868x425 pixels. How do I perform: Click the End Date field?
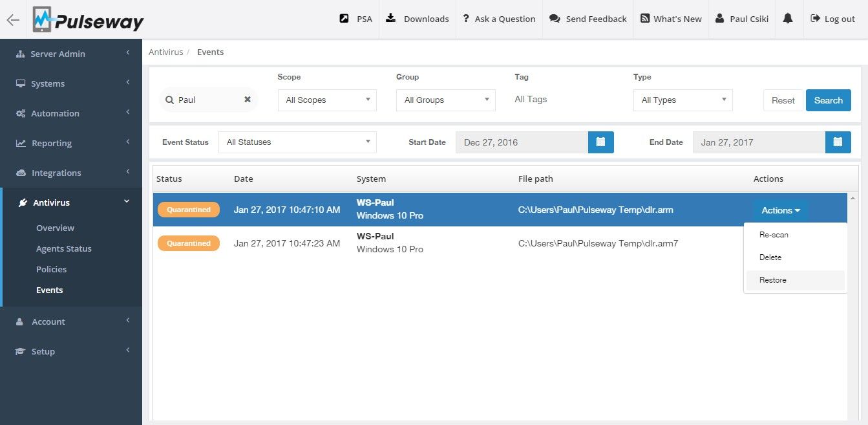[759, 142]
